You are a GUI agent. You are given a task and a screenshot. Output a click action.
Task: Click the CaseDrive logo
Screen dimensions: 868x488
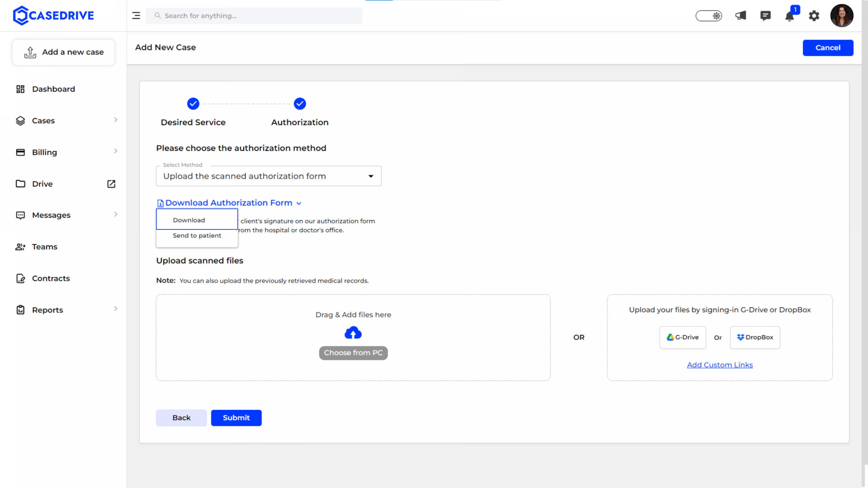(53, 15)
